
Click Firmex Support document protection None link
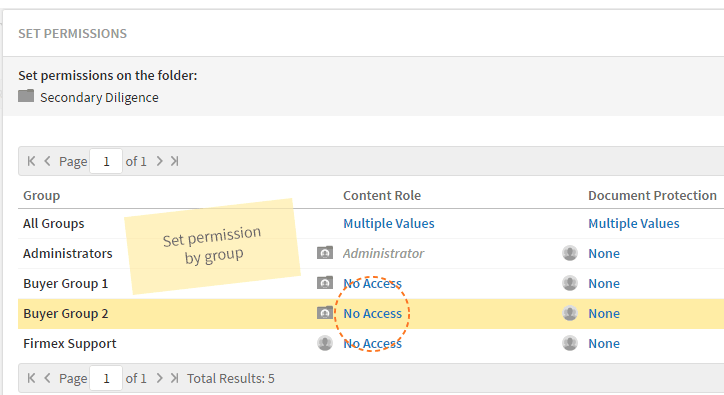pos(604,344)
